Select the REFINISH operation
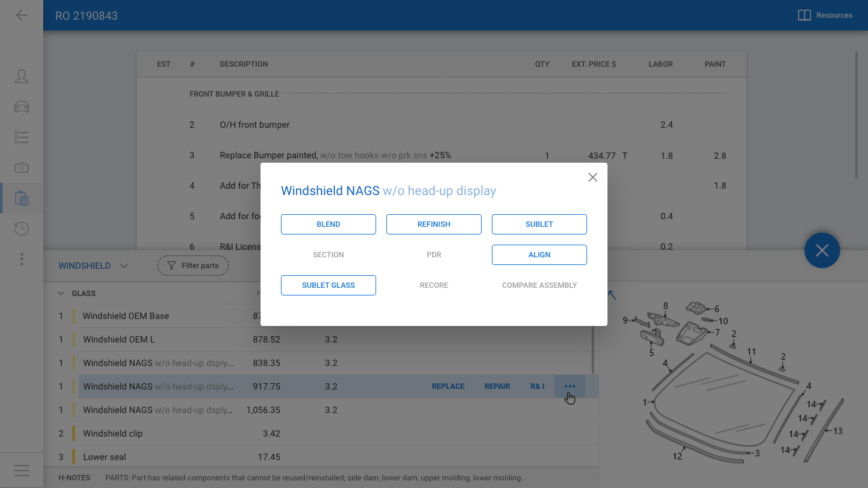The height and width of the screenshot is (488, 868). click(x=434, y=224)
